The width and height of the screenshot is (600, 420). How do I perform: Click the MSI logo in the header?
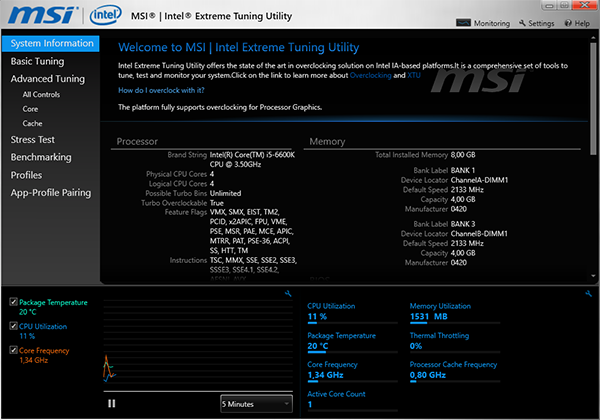tap(42, 15)
